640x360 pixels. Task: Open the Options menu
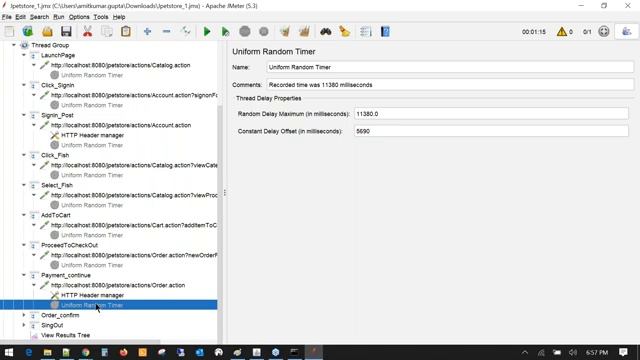click(79, 17)
